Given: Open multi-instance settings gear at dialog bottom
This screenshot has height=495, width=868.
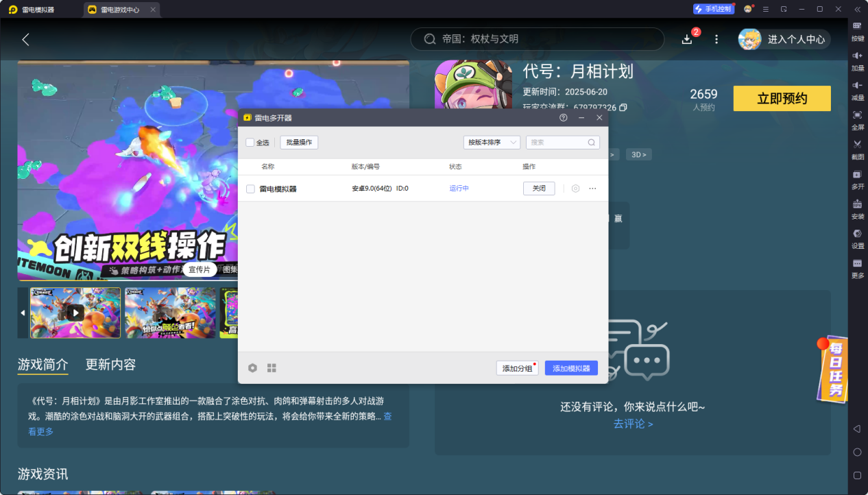Looking at the screenshot, I should [252, 368].
